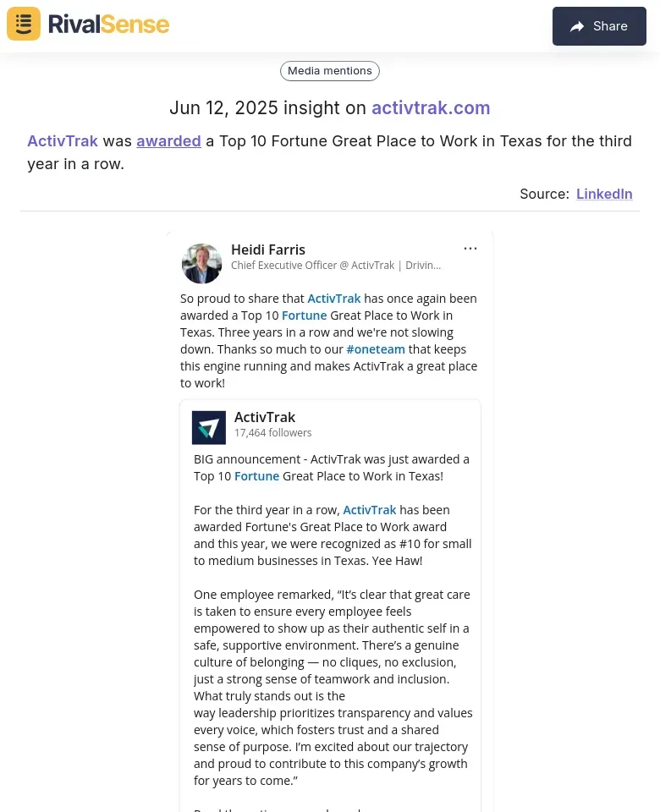The image size is (660, 812).
Task: Open ActivTrak company name in reshared post
Action: (265, 417)
